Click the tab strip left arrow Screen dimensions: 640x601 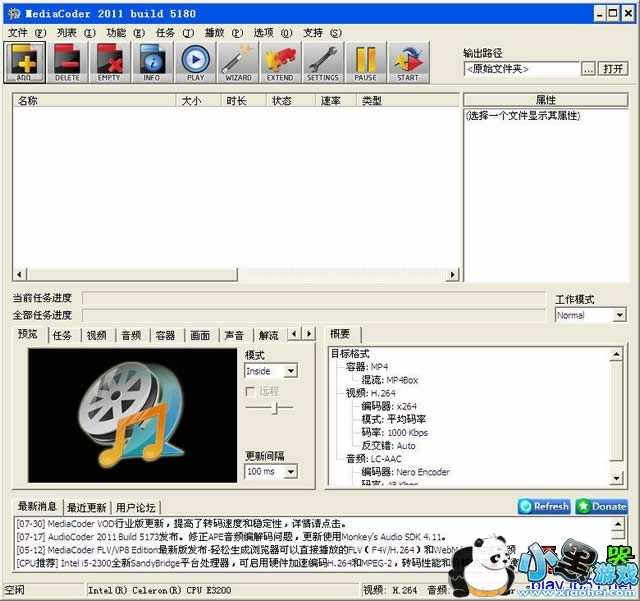(x=294, y=334)
